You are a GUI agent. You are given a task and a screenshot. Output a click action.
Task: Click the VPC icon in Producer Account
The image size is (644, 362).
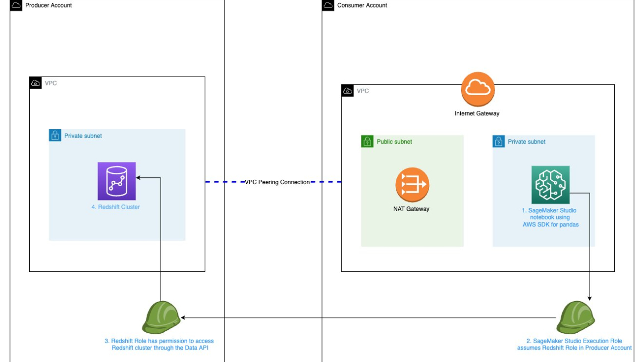click(36, 83)
